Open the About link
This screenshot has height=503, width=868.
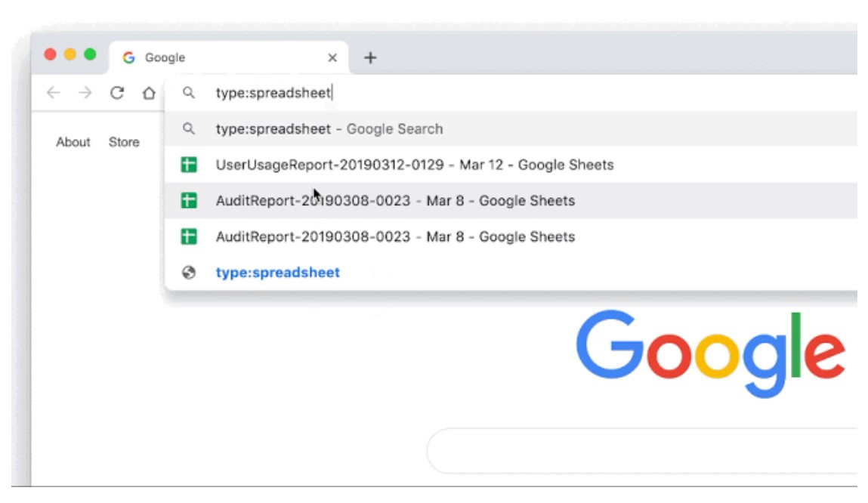point(72,142)
